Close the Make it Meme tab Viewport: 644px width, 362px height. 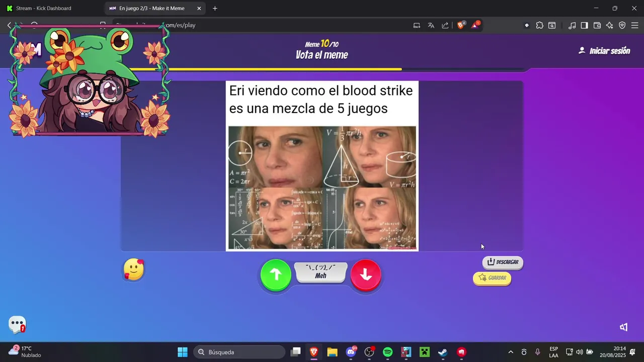(199, 8)
